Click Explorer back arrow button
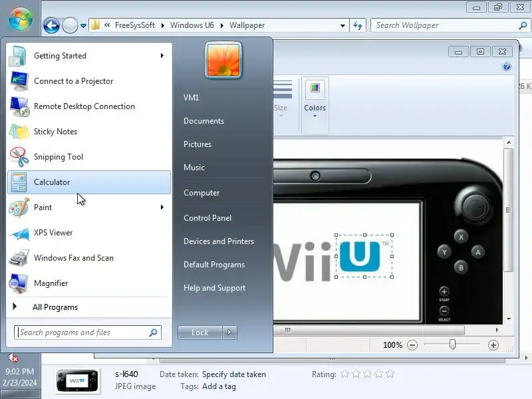 click(52, 25)
